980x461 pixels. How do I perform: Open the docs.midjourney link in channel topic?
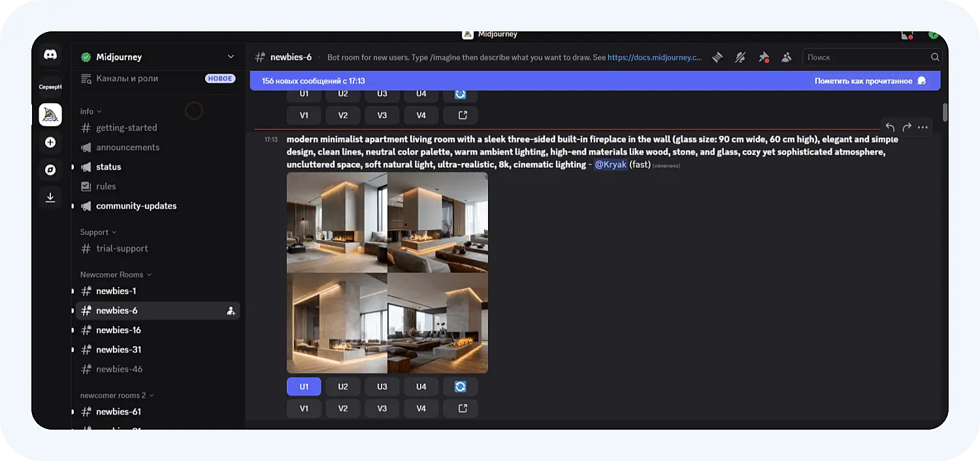point(654,57)
